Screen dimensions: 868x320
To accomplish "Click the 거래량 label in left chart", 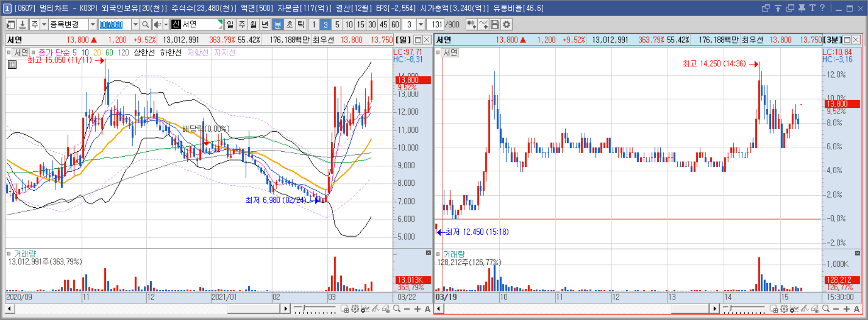I will (x=24, y=254).
